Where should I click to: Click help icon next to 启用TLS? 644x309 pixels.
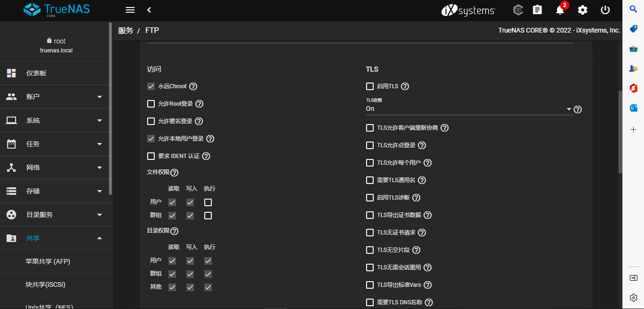tap(404, 86)
